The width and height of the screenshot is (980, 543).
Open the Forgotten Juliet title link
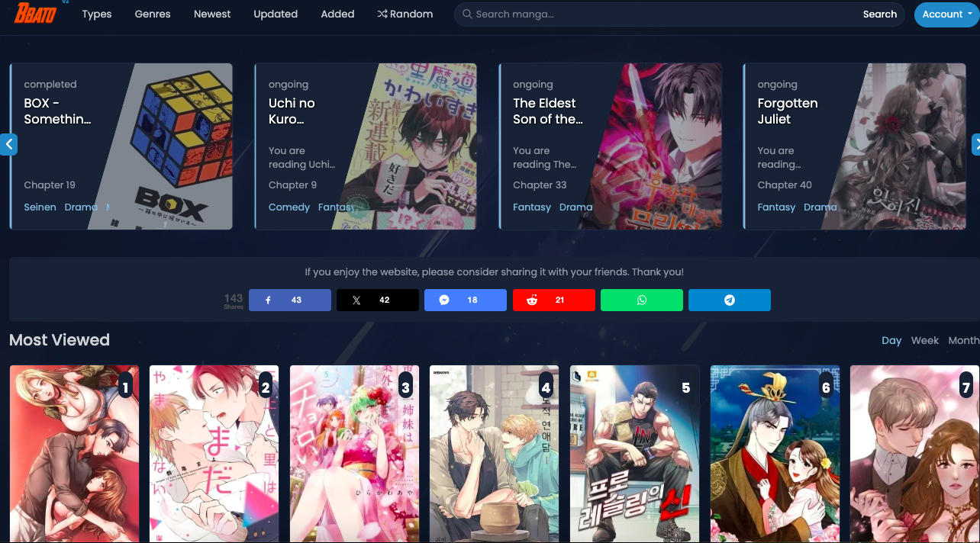pos(787,111)
